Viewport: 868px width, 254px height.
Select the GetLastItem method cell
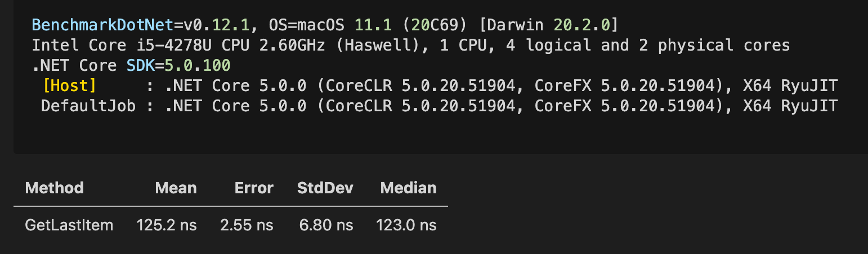pos(69,225)
